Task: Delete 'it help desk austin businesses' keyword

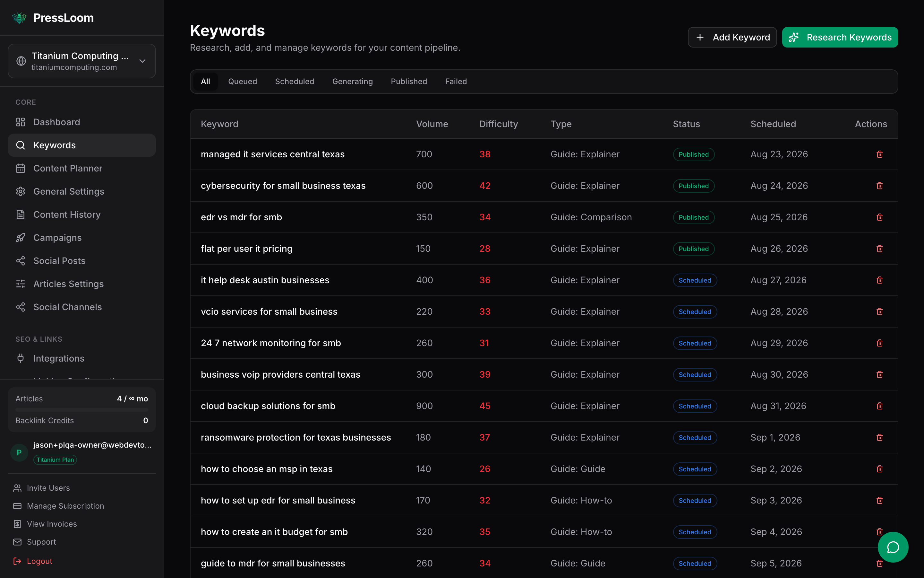Action: coord(880,280)
